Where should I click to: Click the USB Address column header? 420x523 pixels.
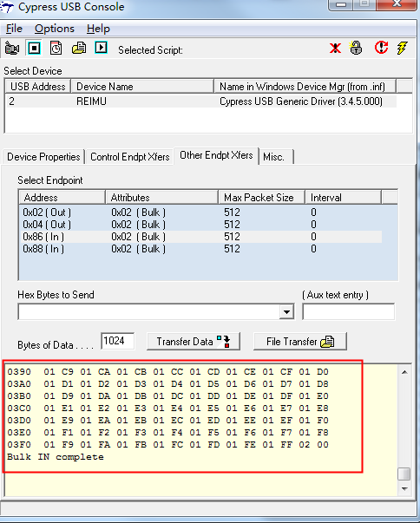pyautogui.click(x=37, y=87)
